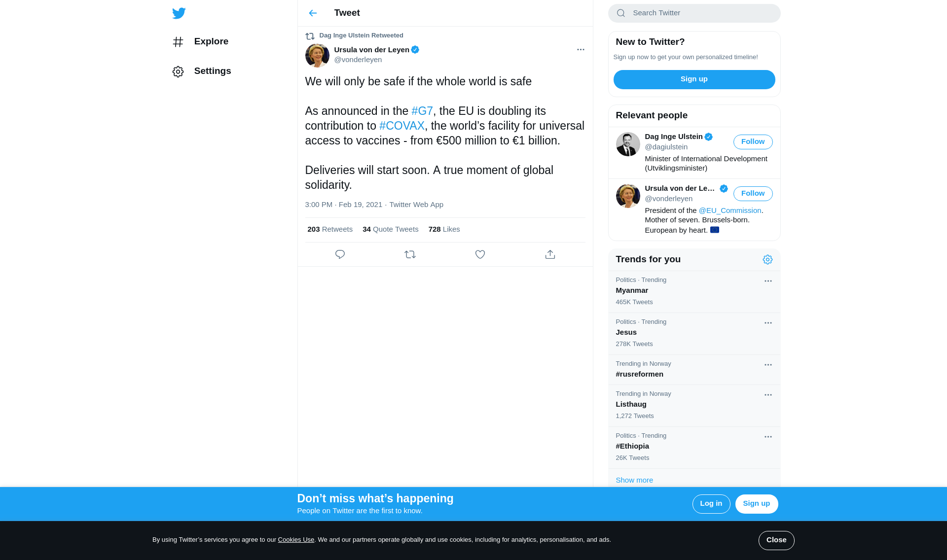The height and width of the screenshot is (560, 947).
Task: View the 34 Quote Tweets list
Action: click(390, 229)
